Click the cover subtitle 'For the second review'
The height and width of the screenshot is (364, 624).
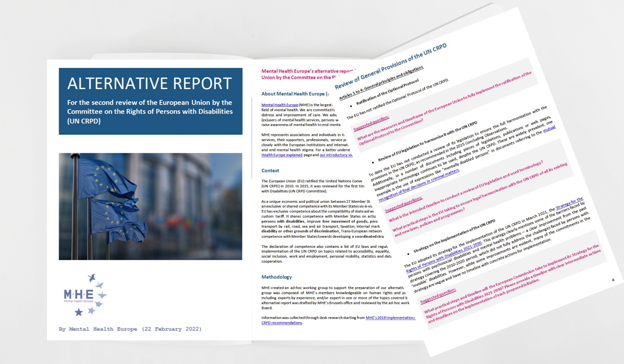tap(150, 112)
